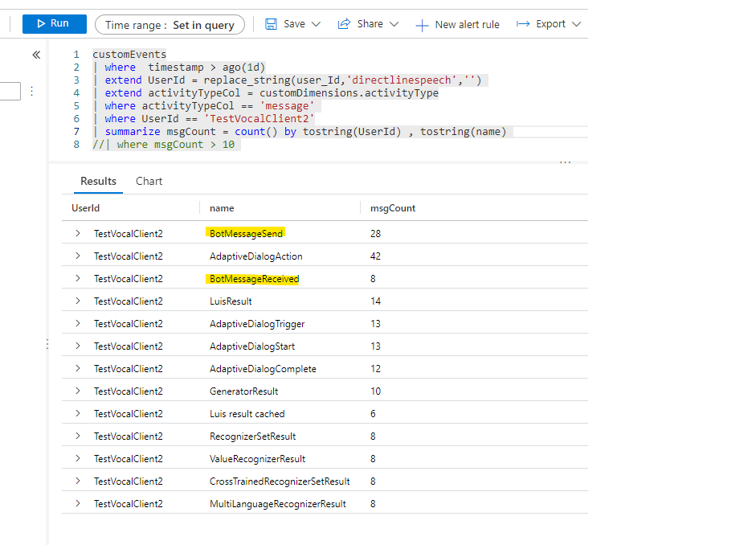Click the MultiLanguageRecognizerResult name cell

278,504
